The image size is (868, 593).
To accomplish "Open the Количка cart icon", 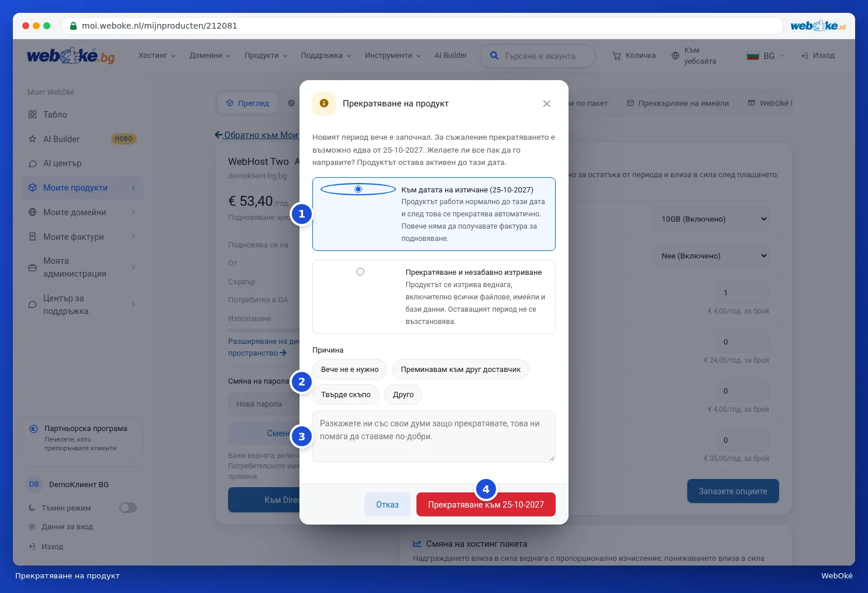I will point(616,56).
